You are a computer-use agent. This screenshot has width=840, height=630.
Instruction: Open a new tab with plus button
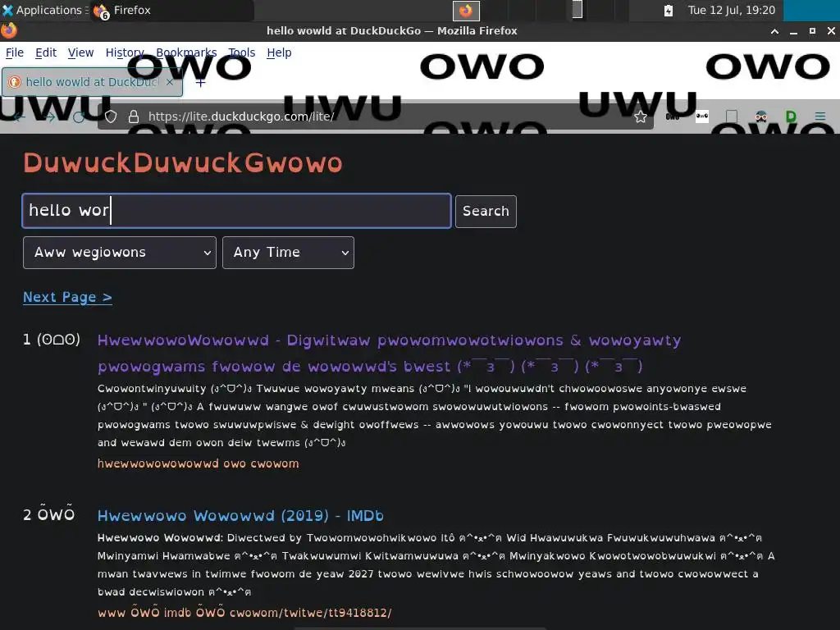(200, 83)
